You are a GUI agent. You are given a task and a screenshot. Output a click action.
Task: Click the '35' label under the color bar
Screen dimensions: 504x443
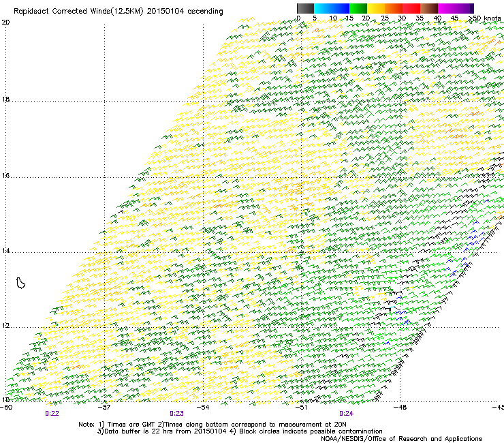coord(420,18)
